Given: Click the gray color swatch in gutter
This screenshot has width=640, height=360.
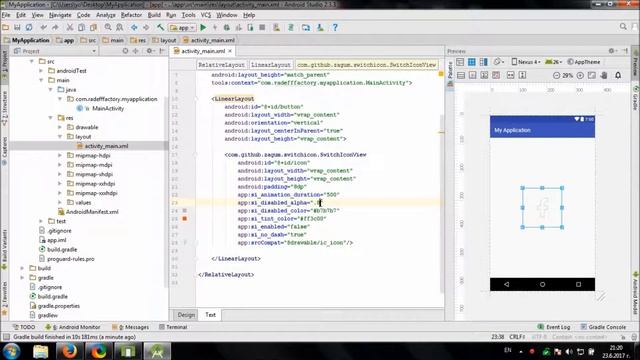Looking at the screenshot, I should (184, 211).
